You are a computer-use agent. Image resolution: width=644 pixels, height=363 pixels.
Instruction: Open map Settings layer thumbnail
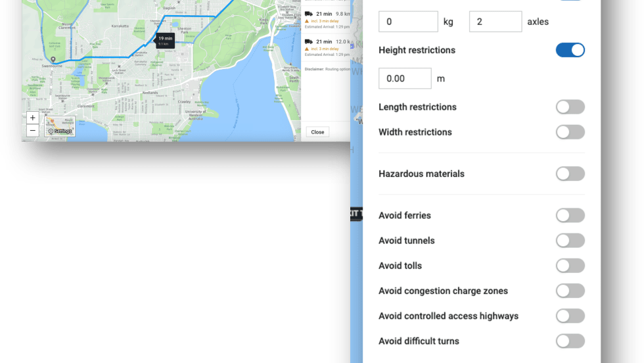60,126
